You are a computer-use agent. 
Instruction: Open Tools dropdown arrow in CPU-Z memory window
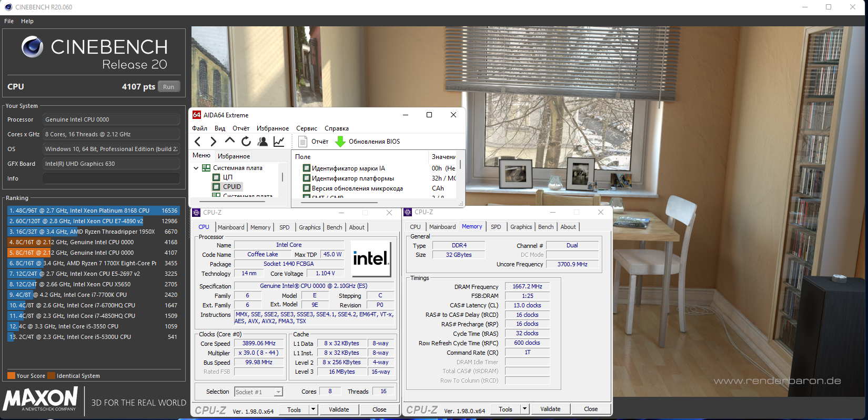(x=524, y=409)
